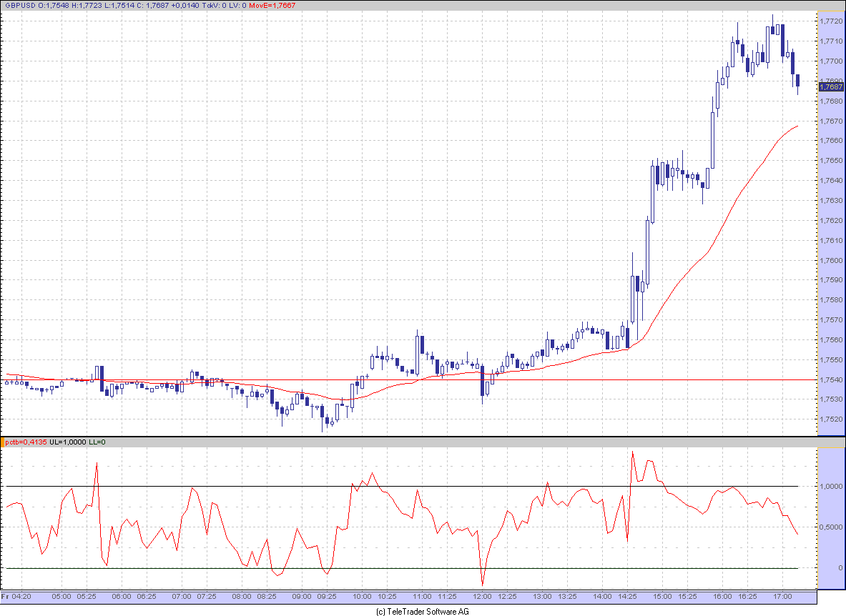Click price axis label 1,7700
This screenshot has width=846, height=616.
tap(831, 61)
